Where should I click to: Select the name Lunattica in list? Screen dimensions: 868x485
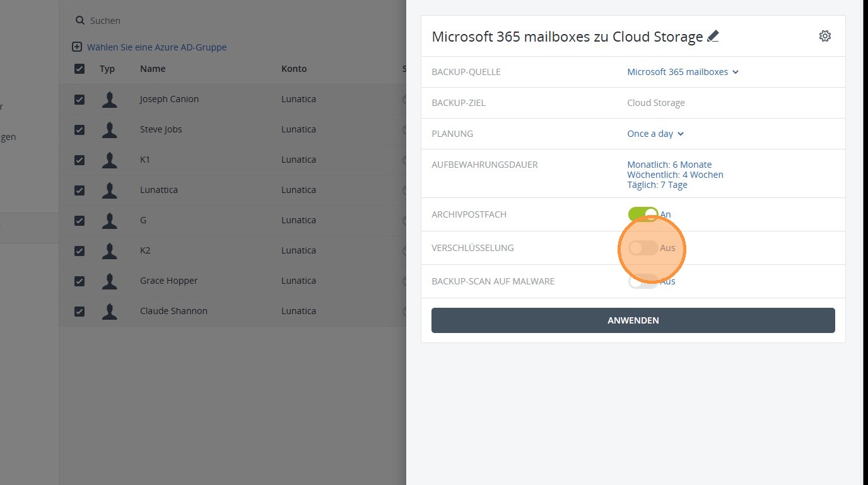tap(159, 190)
